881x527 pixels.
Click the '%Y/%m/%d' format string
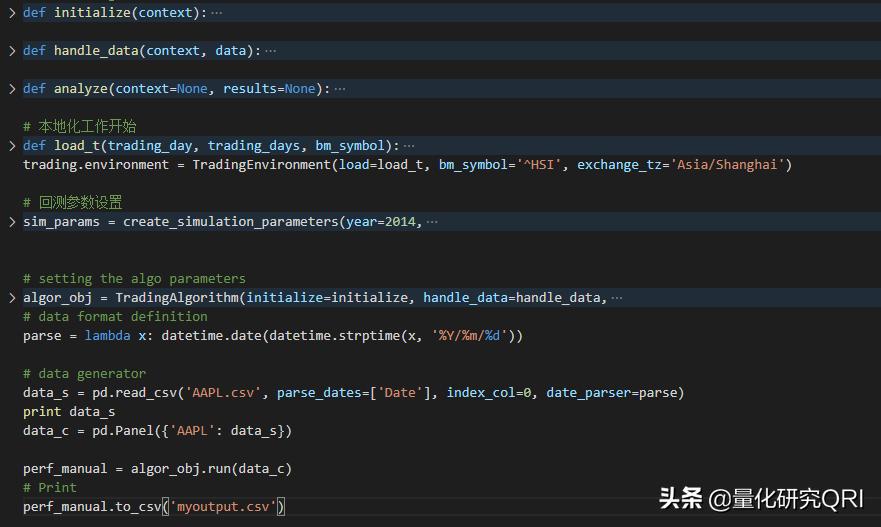[x=469, y=335]
